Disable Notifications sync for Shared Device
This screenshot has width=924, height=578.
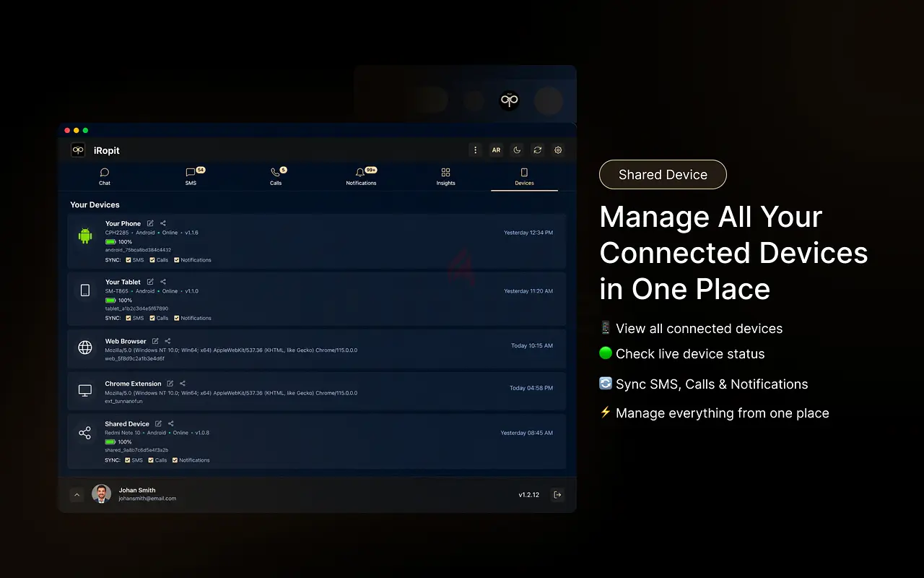pos(175,460)
